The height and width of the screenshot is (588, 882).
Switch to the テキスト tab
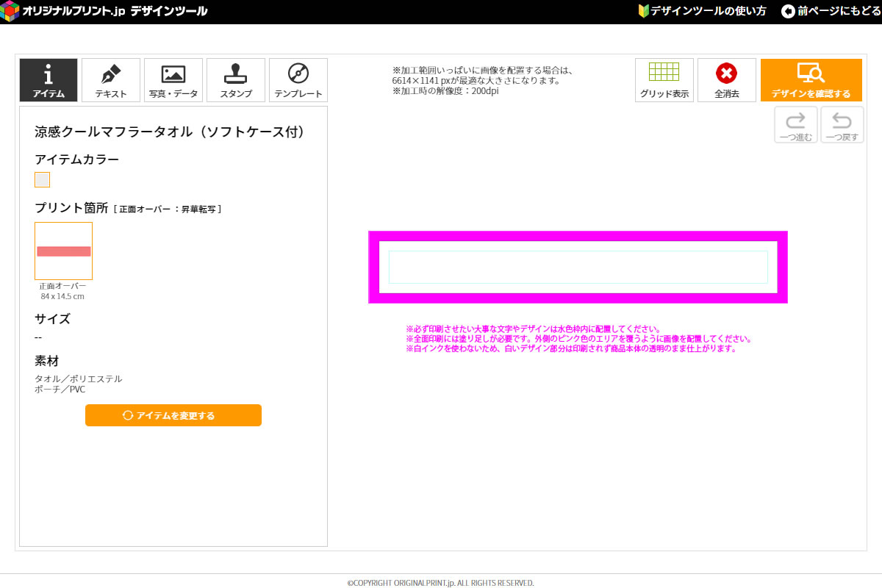(x=111, y=80)
